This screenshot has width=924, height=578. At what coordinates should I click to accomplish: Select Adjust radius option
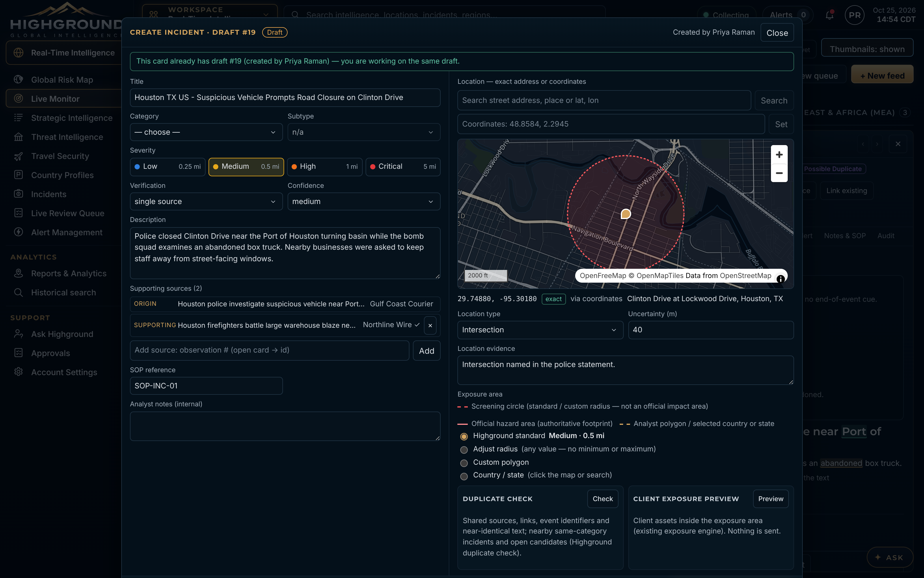pos(464,450)
